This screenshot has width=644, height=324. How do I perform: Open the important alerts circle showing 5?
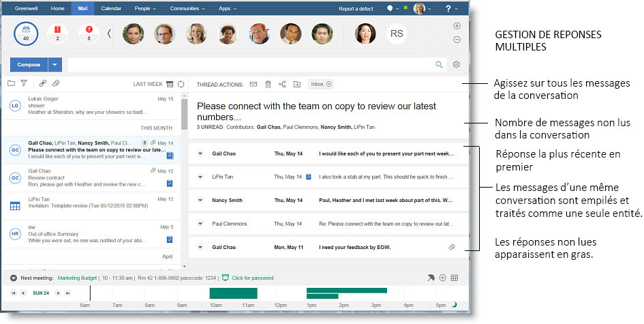click(x=89, y=33)
